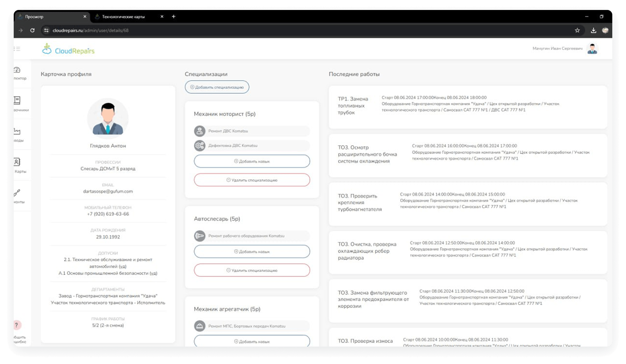Click Гладков Антон profile picture
The height and width of the screenshot is (364, 626).
pyautogui.click(x=108, y=118)
